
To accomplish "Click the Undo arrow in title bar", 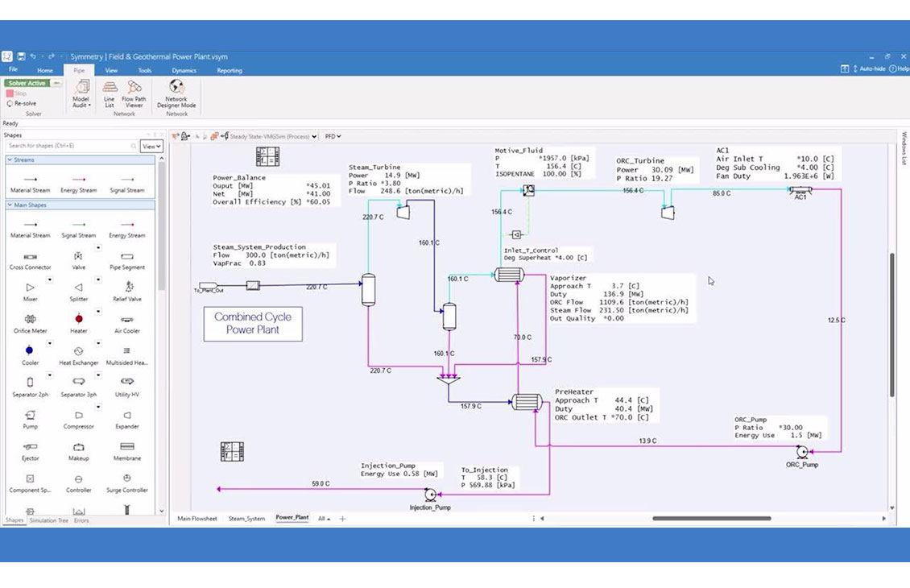I will click(34, 56).
